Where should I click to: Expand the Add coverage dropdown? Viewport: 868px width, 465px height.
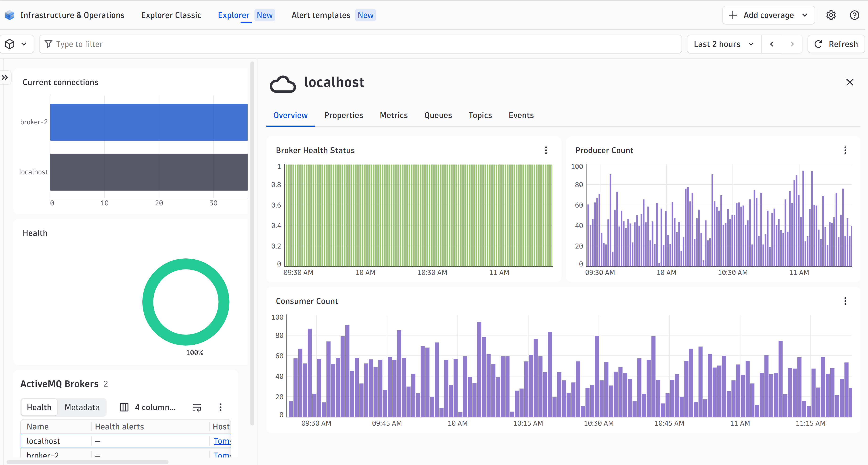pyautogui.click(x=769, y=15)
